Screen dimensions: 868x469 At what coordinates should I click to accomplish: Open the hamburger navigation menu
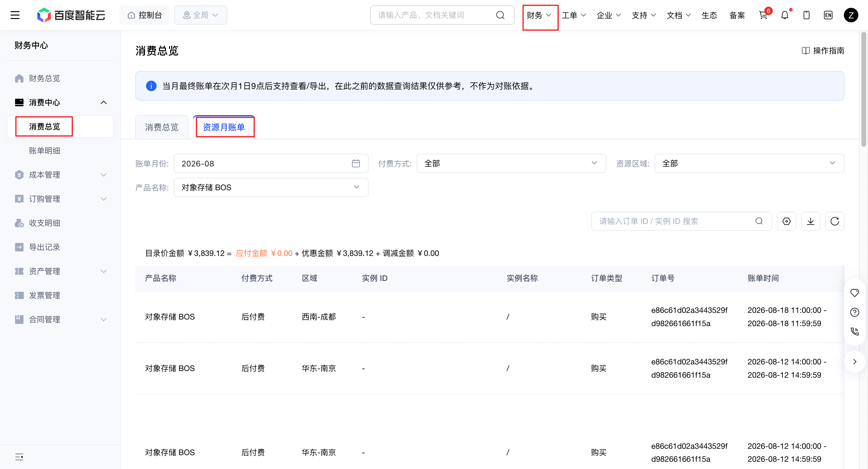coord(15,15)
